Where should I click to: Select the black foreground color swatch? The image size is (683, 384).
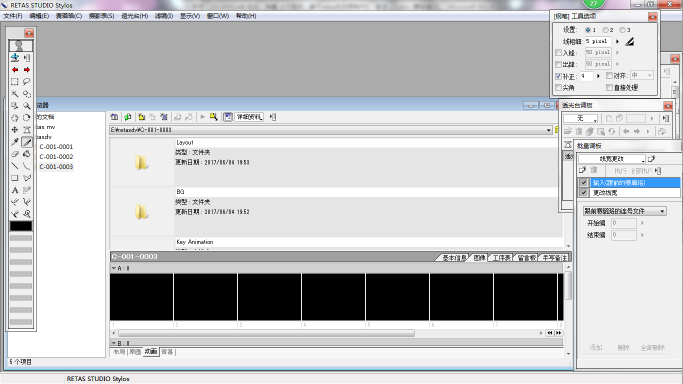pyautogui.click(x=21, y=226)
